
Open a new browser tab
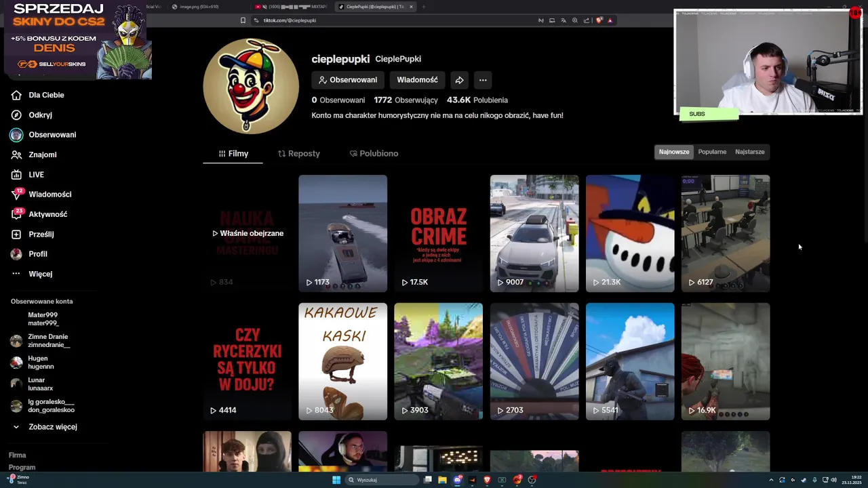click(x=424, y=7)
